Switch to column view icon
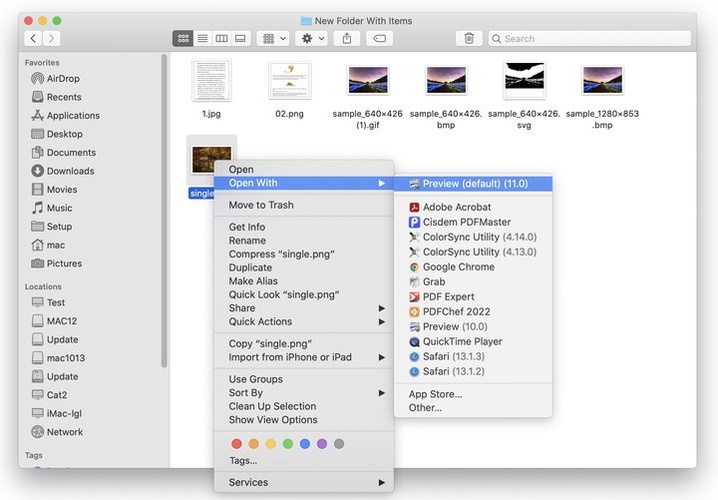 click(221, 38)
